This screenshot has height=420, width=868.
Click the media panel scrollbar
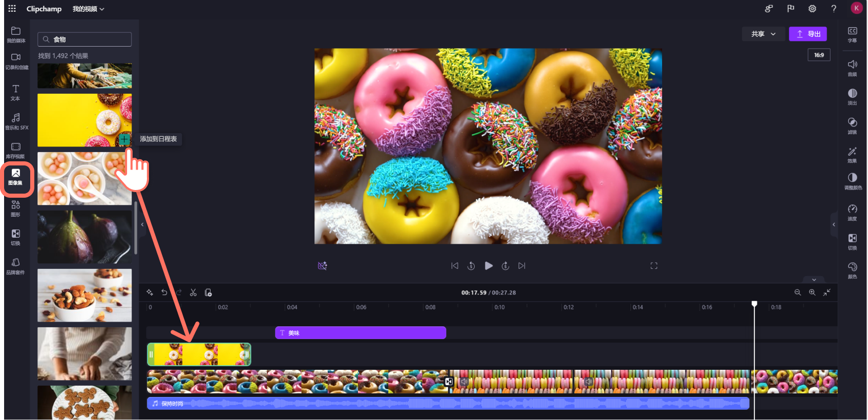[x=136, y=228]
